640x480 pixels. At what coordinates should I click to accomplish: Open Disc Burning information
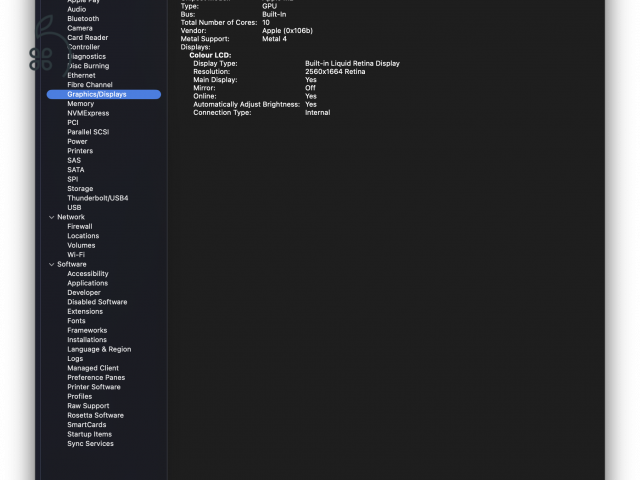click(x=88, y=66)
